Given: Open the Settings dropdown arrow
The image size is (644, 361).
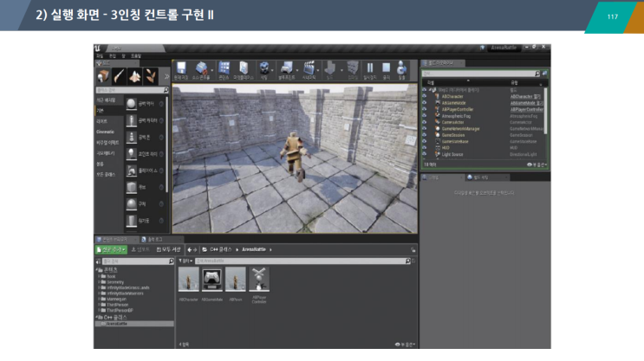Looking at the screenshot, I should tap(272, 70).
